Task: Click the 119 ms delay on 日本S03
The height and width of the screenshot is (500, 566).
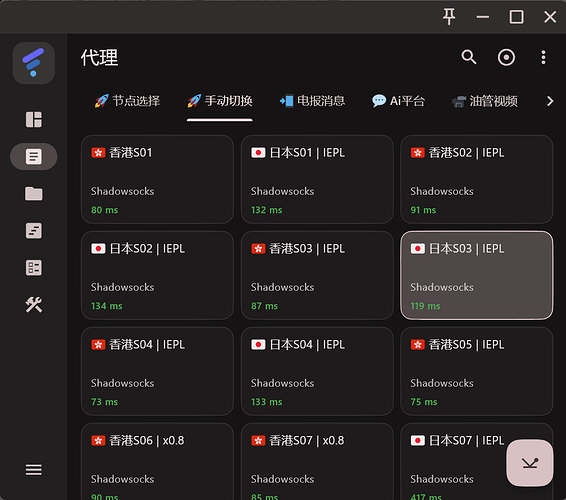Action: (425, 306)
